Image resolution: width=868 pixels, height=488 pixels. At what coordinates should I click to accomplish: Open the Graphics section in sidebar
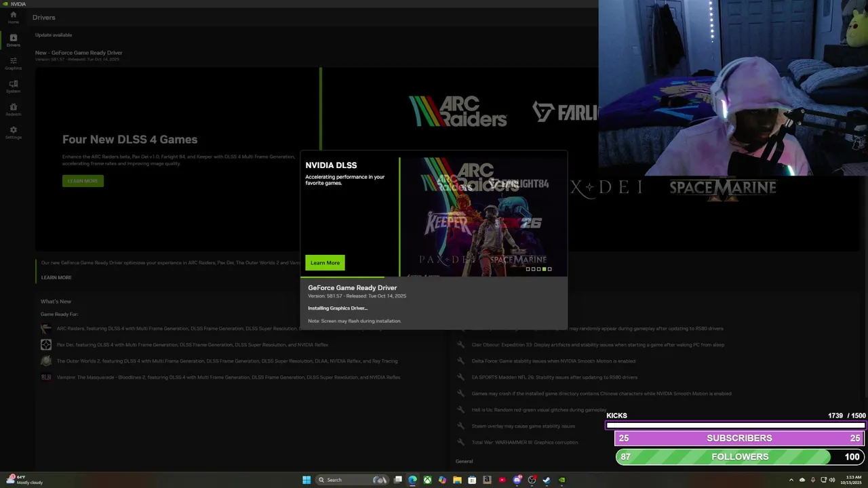tap(13, 63)
